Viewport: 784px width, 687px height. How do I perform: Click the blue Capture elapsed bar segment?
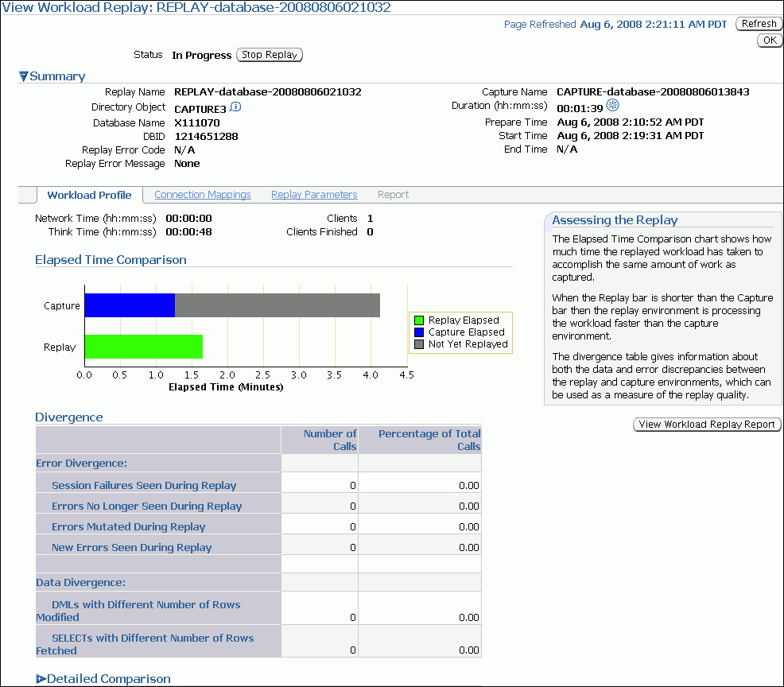(130, 305)
